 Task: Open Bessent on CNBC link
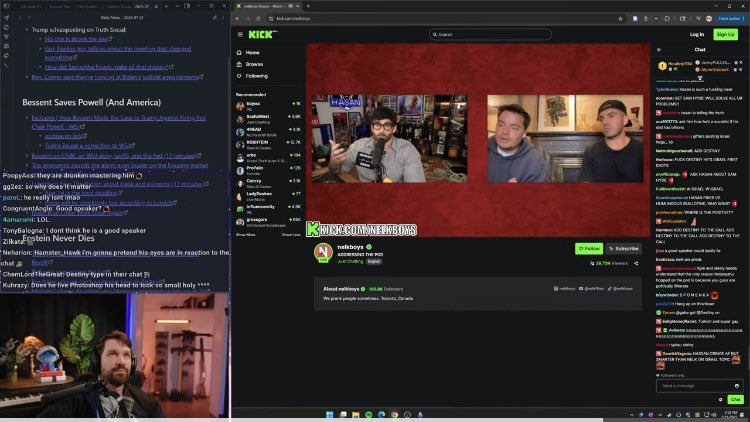point(113,156)
